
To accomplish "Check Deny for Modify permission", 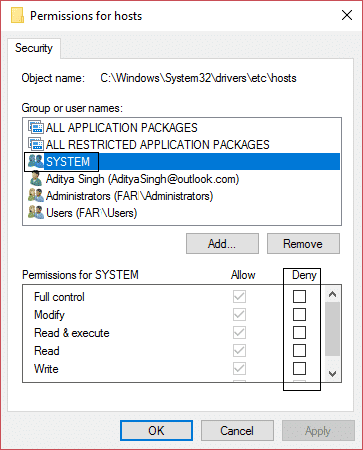I will [x=299, y=314].
